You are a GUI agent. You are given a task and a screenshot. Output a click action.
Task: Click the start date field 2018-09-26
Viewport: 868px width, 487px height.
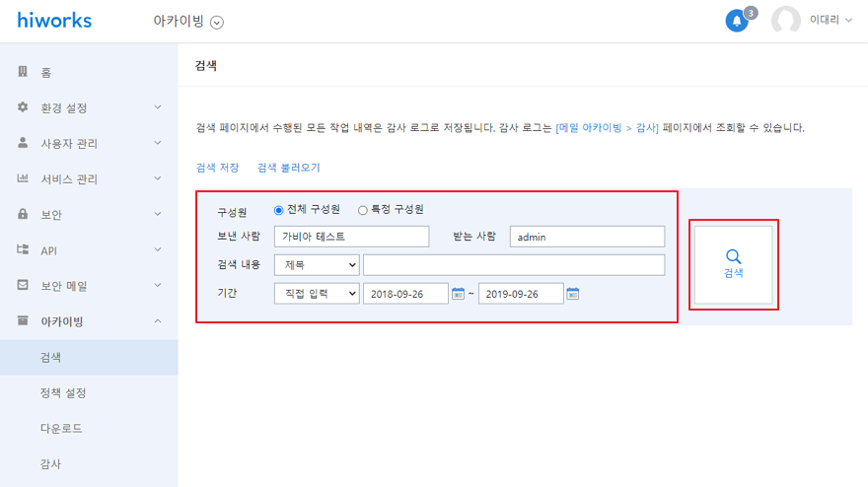pos(405,294)
